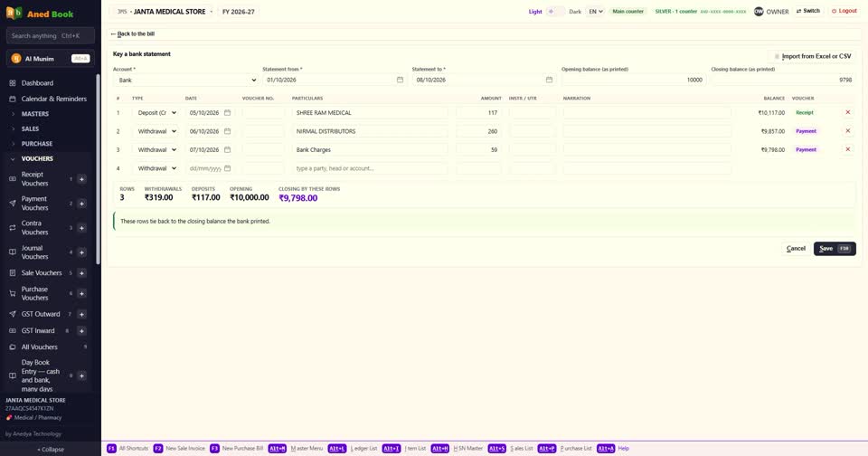The width and height of the screenshot is (868, 456).
Task: Click F3 New Purchase Bill shortcut
Action: [x=236, y=448]
